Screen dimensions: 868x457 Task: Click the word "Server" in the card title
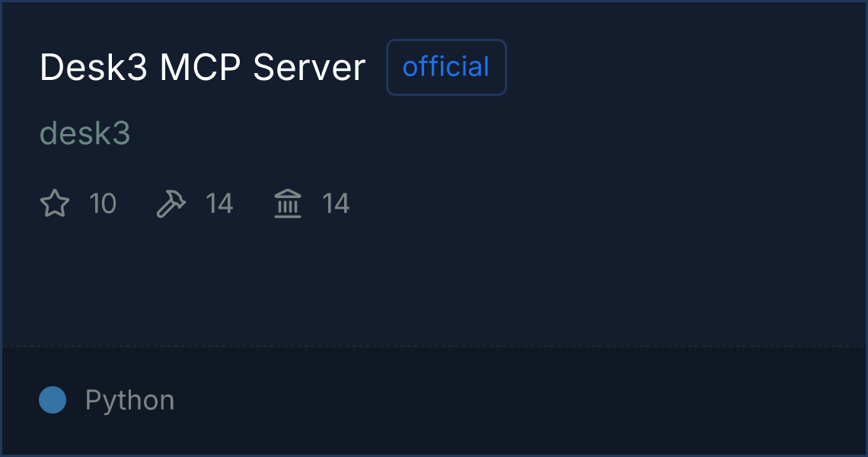point(309,68)
